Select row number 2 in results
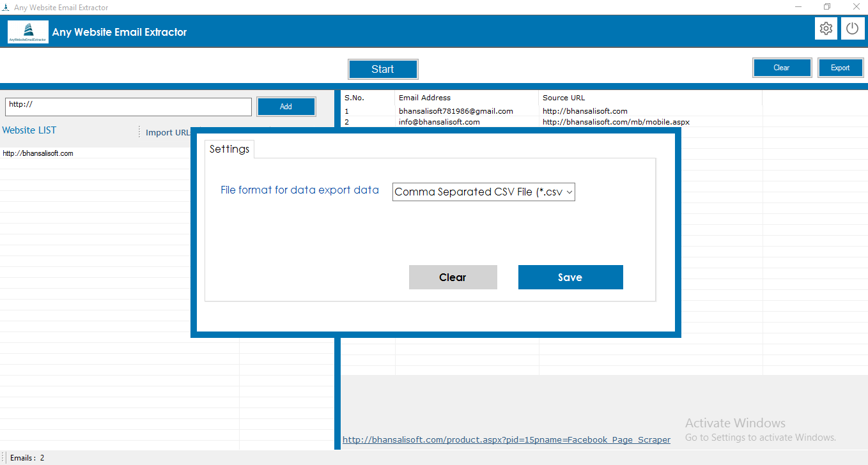 click(x=346, y=122)
